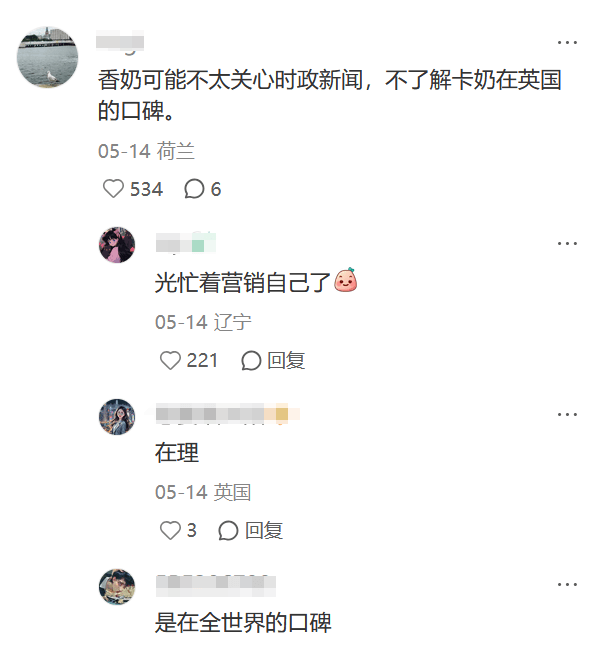This screenshot has width=596, height=647.
Task: Click the 534 like count
Action: click(147, 189)
